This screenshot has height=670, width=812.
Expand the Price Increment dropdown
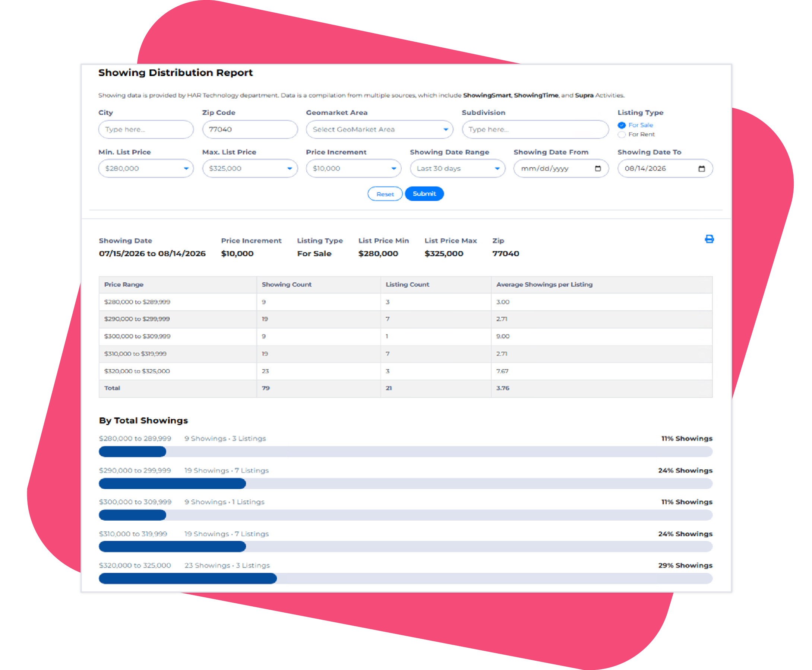click(x=353, y=168)
